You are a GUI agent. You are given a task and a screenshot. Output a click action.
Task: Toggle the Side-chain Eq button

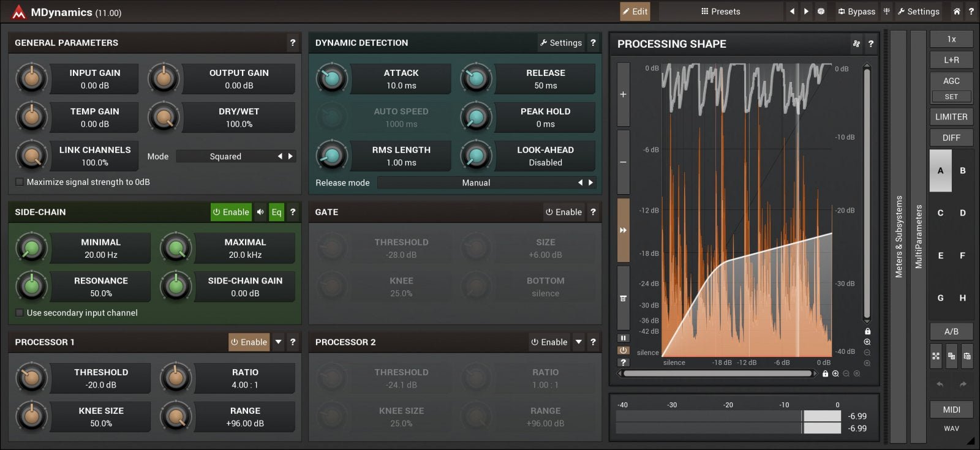(276, 212)
